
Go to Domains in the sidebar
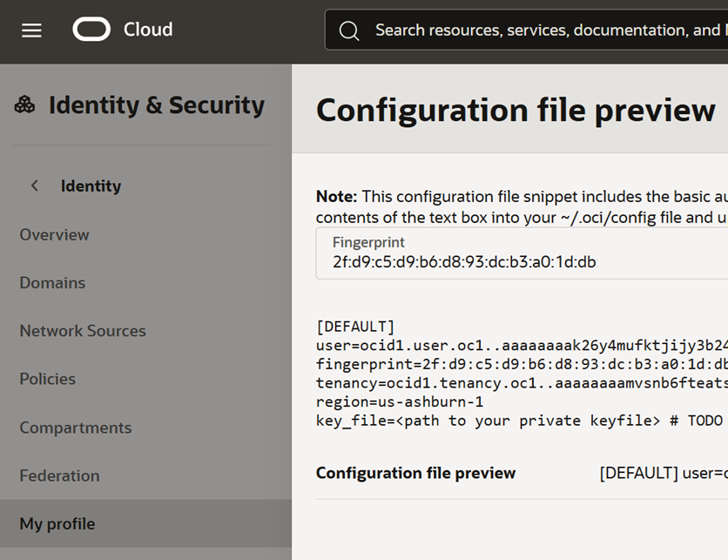pyautogui.click(x=52, y=283)
